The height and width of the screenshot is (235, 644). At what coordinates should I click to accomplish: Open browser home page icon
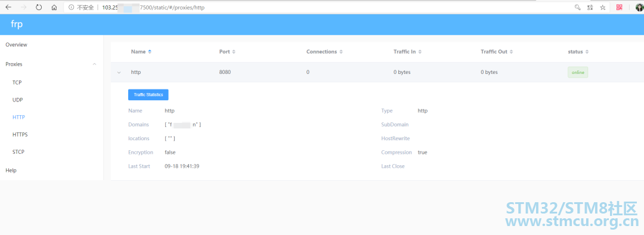pyautogui.click(x=54, y=7)
